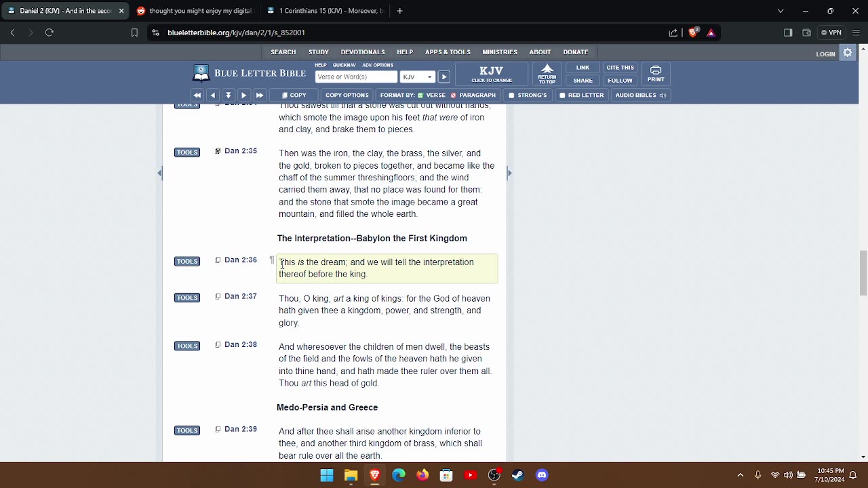Check the checkbox beside Dan 2:37
This screenshot has height=488, width=868.
(218, 297)
